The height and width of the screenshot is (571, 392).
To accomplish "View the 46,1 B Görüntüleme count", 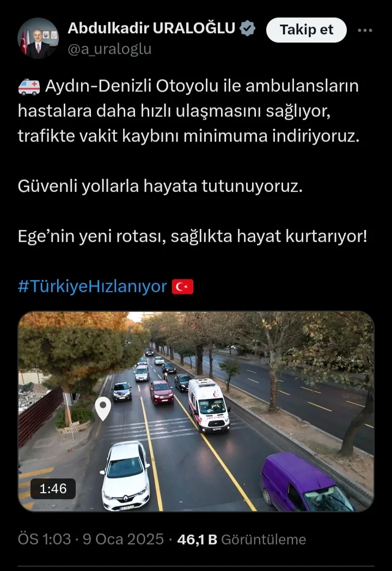I will click(241, 539).
